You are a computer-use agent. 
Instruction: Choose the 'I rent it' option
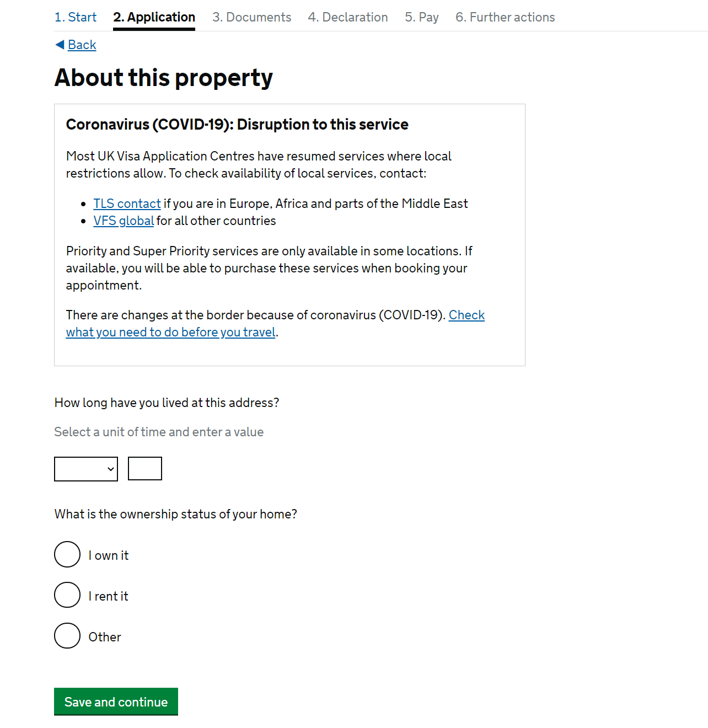coord(67,595)
